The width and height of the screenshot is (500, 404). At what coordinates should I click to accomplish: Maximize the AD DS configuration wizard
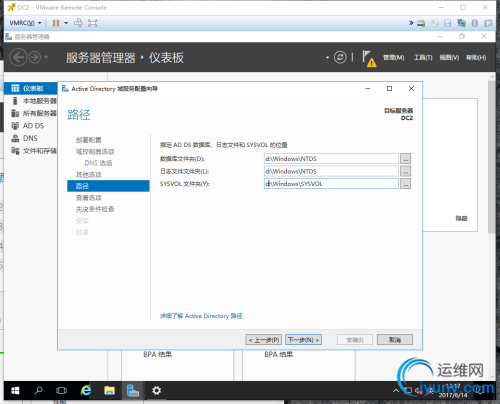389,88
